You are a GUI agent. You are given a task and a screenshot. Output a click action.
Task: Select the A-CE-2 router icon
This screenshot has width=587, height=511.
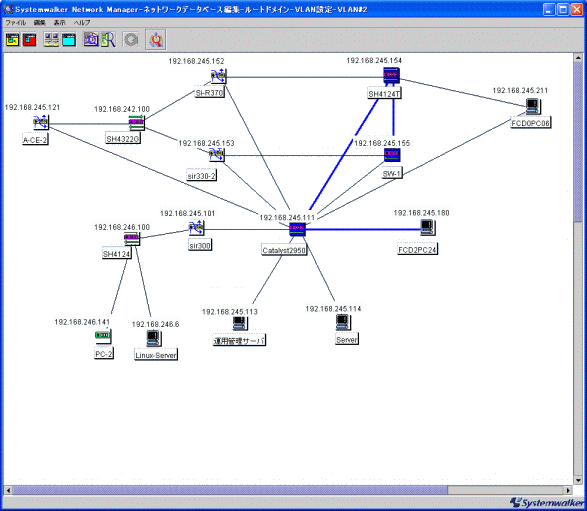tap(40, 122)
